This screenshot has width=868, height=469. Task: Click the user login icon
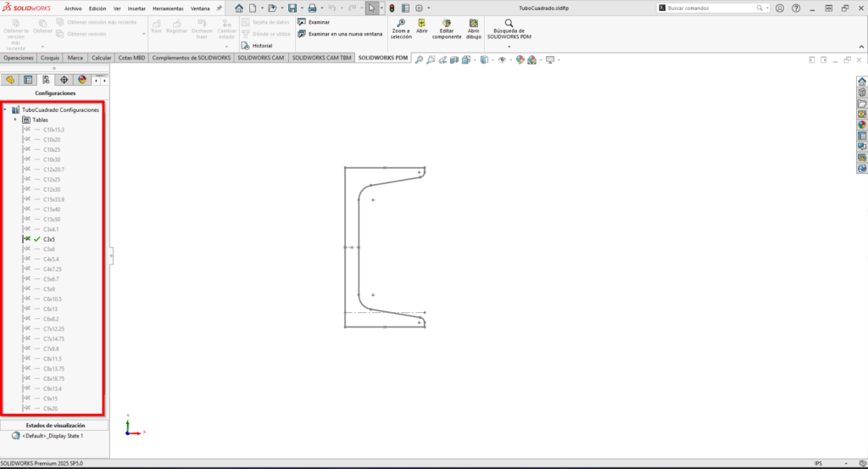[x=780, y=8]
